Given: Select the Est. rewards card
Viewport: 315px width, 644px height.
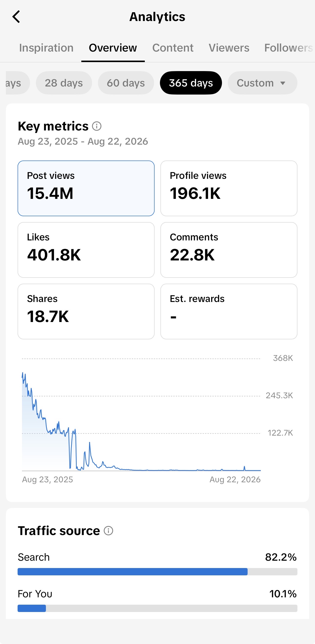Looking at the screenshot, I should [x=229, y=311].
